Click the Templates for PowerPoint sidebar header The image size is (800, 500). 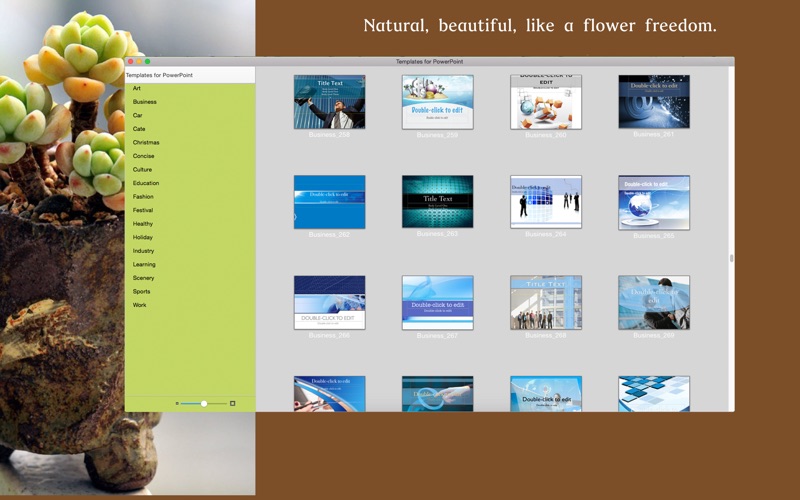[160, 74]
